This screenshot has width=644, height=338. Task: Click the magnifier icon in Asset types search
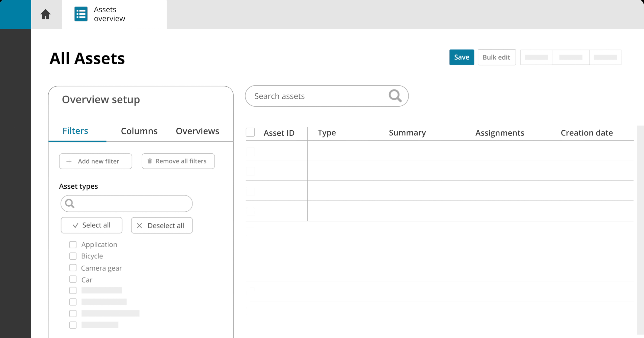pyautogui.click(x=70, y=203)
